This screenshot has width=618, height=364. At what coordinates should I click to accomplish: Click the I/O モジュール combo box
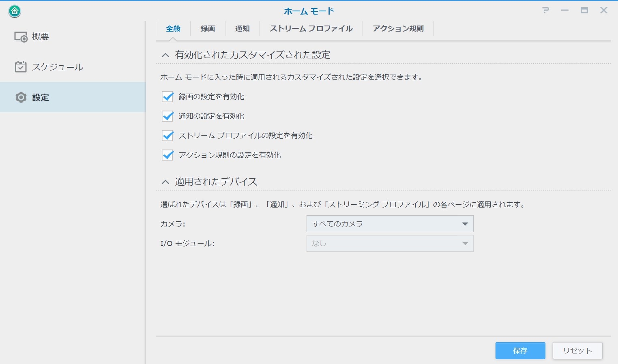click(390, 243)
